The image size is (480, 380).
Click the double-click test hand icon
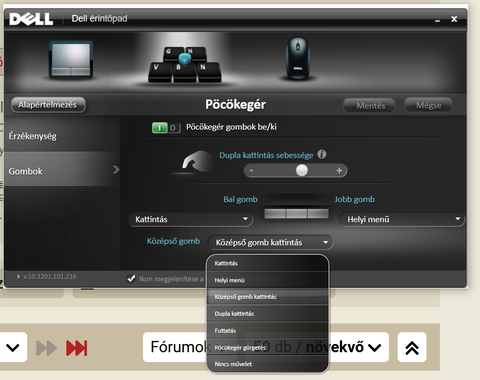point(197,161)
